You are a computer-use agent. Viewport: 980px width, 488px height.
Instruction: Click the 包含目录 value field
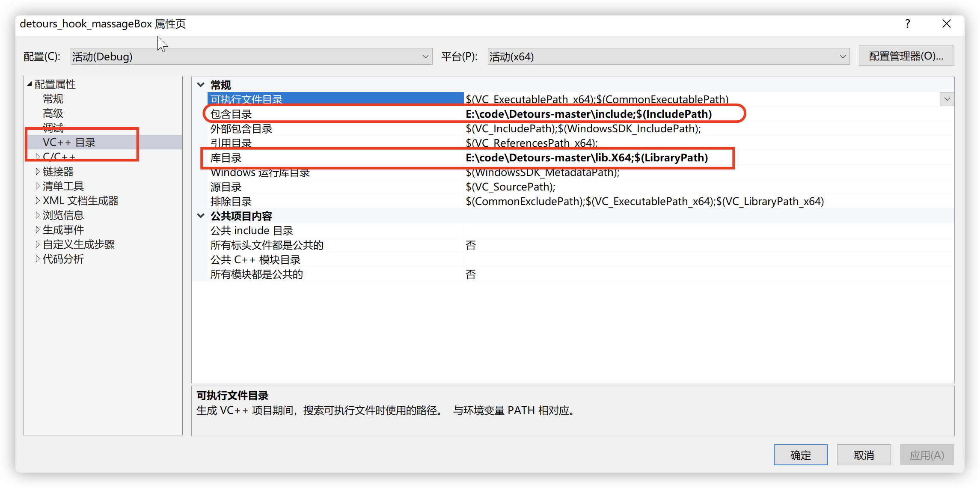click(x=588, y=114)
